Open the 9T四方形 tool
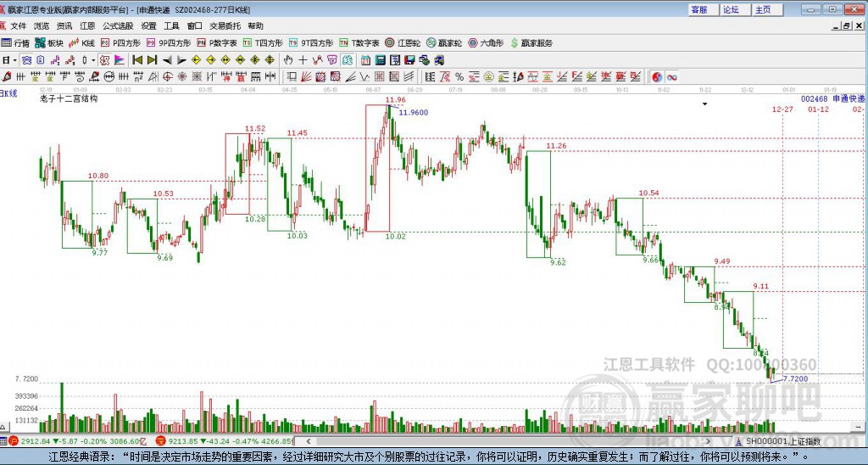 (310, 42)
